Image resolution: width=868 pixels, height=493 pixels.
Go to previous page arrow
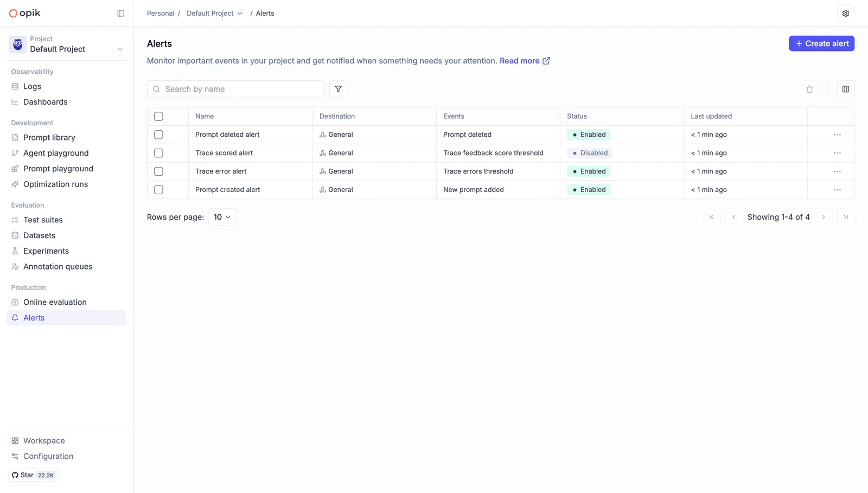point(733,217)
